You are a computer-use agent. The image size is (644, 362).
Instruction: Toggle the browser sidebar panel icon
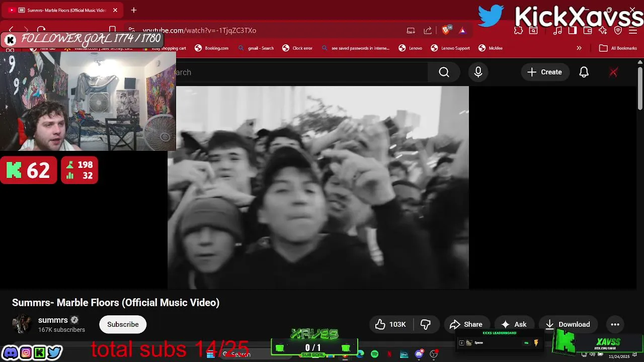(x=573, y=31)
